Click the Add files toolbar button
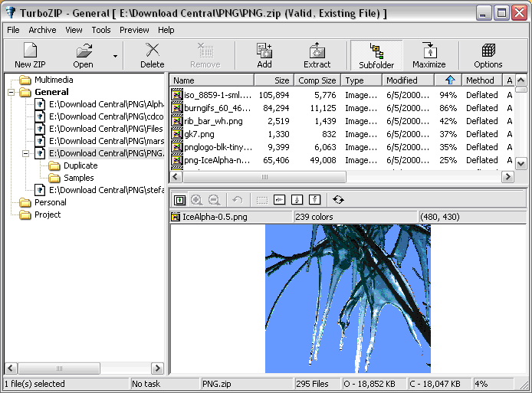The width and height of the screenshot is (532, 393). coord(264,55)
